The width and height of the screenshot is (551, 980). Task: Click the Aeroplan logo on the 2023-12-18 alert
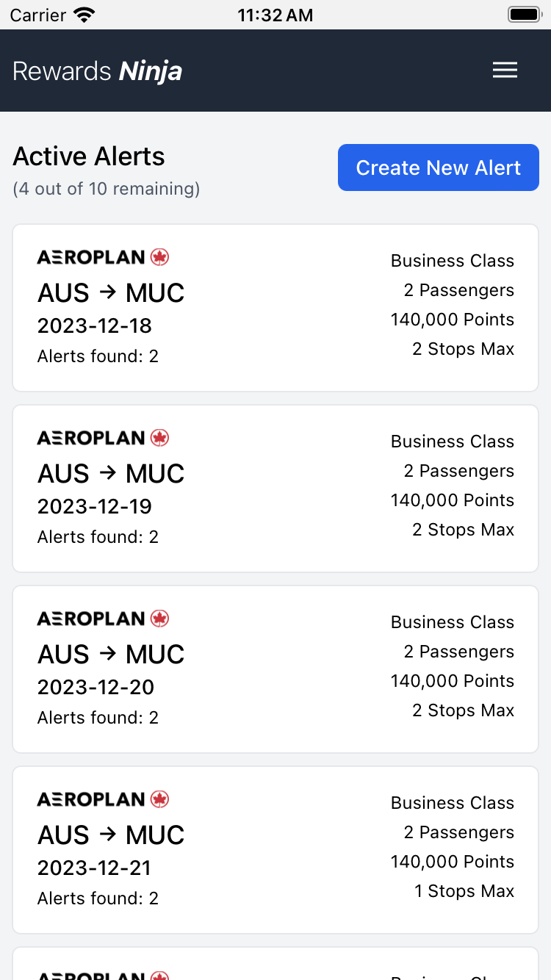103,257
